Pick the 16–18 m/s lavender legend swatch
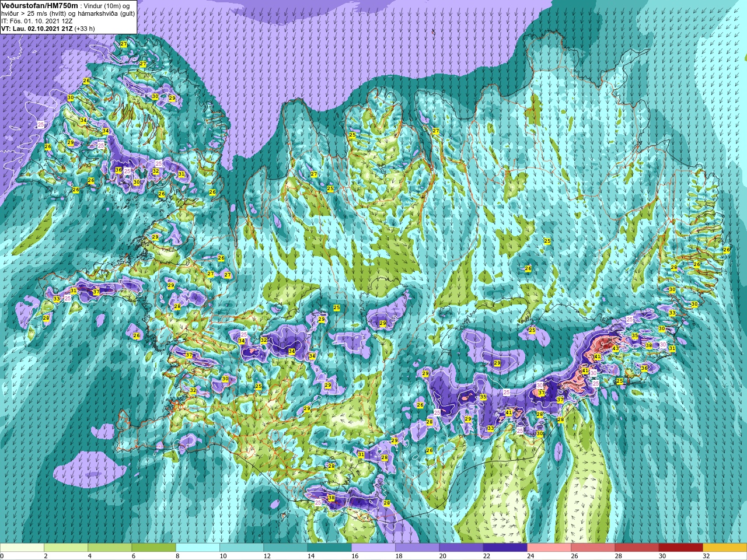Screen dimensions: 747x560 (x=373, y=548)
